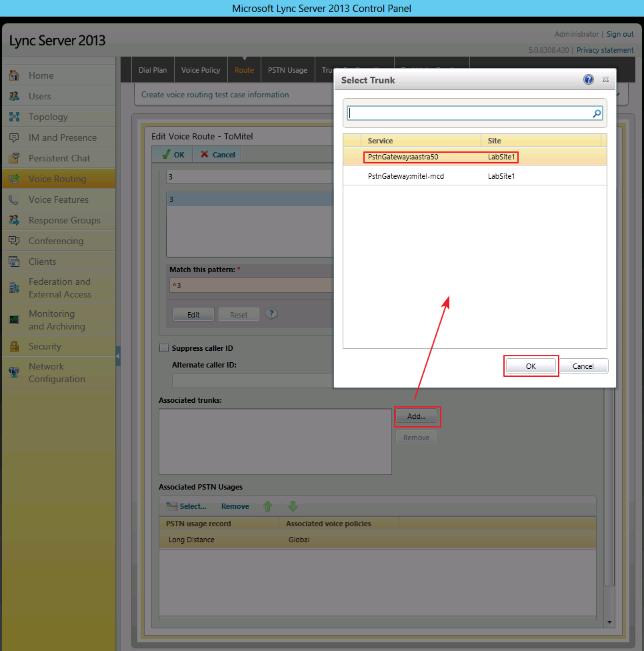Move Long Distance usage down with green arrow
Image resolution: width=644 pixels, height=651 pixels.
click(293, 506)
